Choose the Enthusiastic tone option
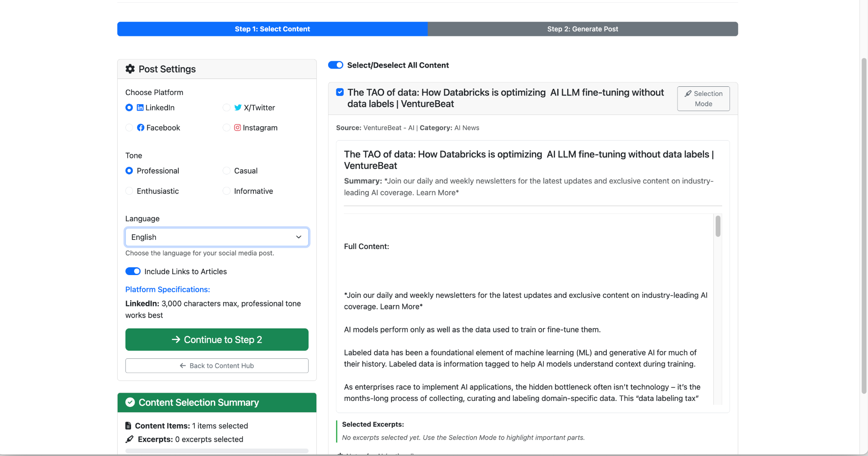The height and width of the screenshot is (456, 868). pos(129,191)
